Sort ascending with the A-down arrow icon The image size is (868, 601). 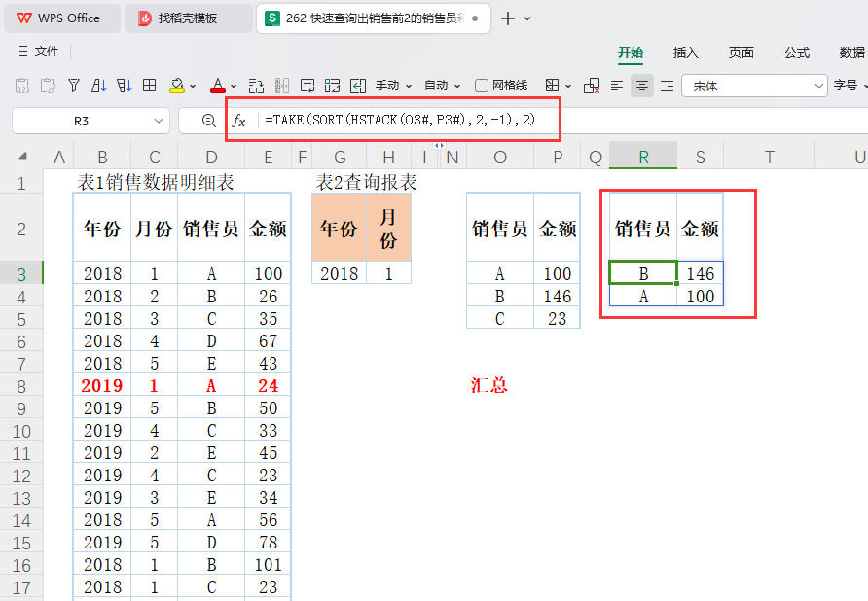point(99,86)
